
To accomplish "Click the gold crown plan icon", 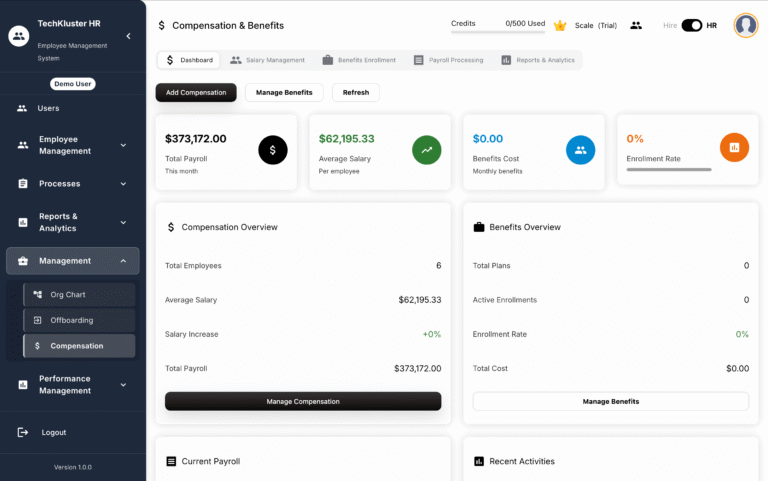I will (560, 25).
